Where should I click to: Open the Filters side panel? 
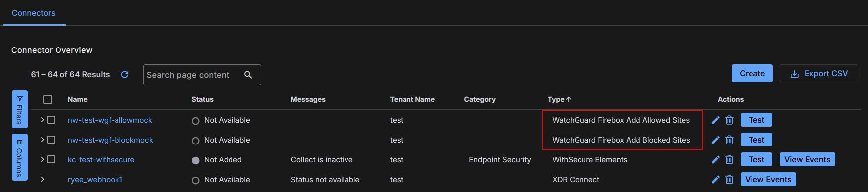(20, 109)
